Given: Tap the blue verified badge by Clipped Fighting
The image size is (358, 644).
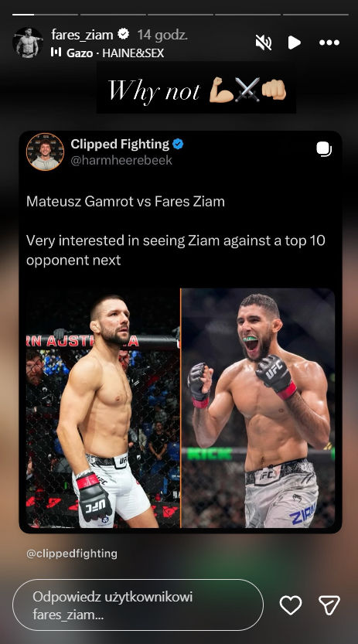Looking at the screenshot, I should pos(178,144).
